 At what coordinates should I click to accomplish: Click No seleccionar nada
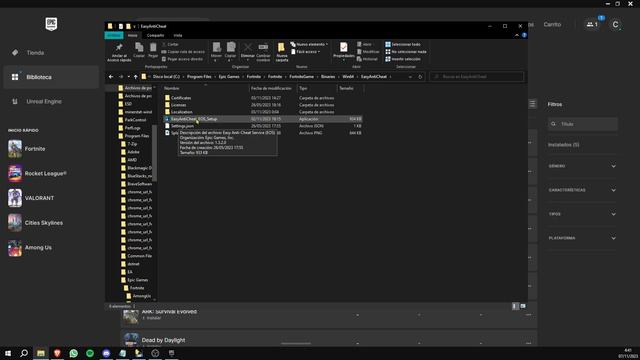coord(406,51)
